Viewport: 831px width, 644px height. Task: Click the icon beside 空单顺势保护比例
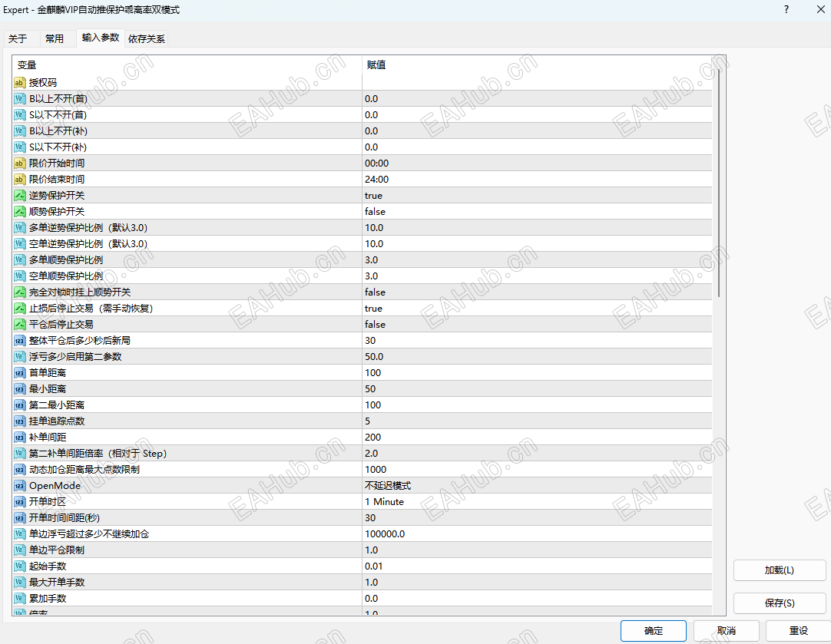[20, 276]
